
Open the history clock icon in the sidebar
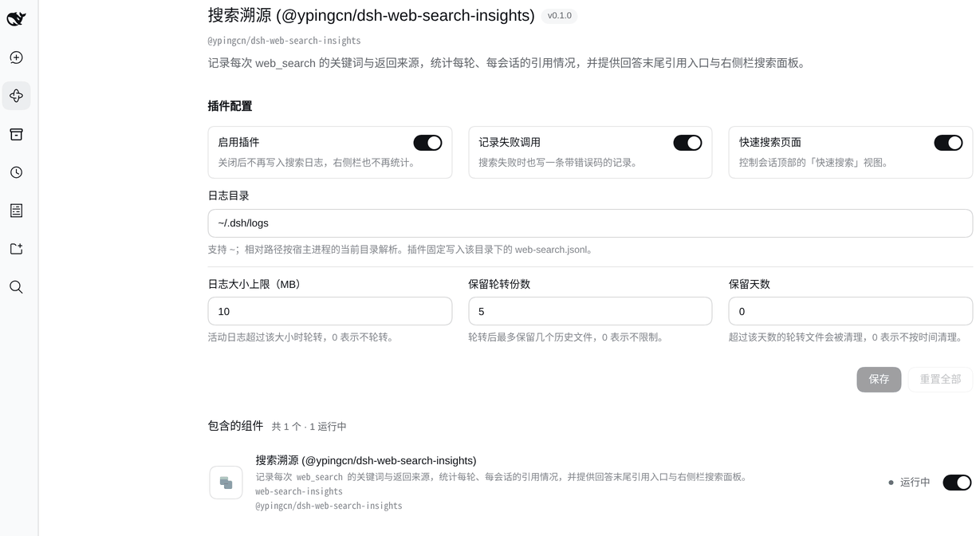click(16, 172)
